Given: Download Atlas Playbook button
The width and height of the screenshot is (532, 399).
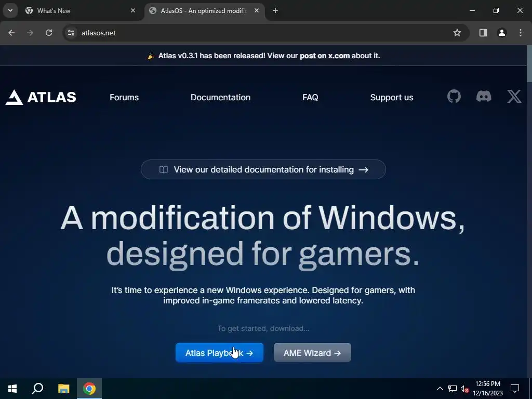Looking at the screenshot, I should tap(219, 353).
